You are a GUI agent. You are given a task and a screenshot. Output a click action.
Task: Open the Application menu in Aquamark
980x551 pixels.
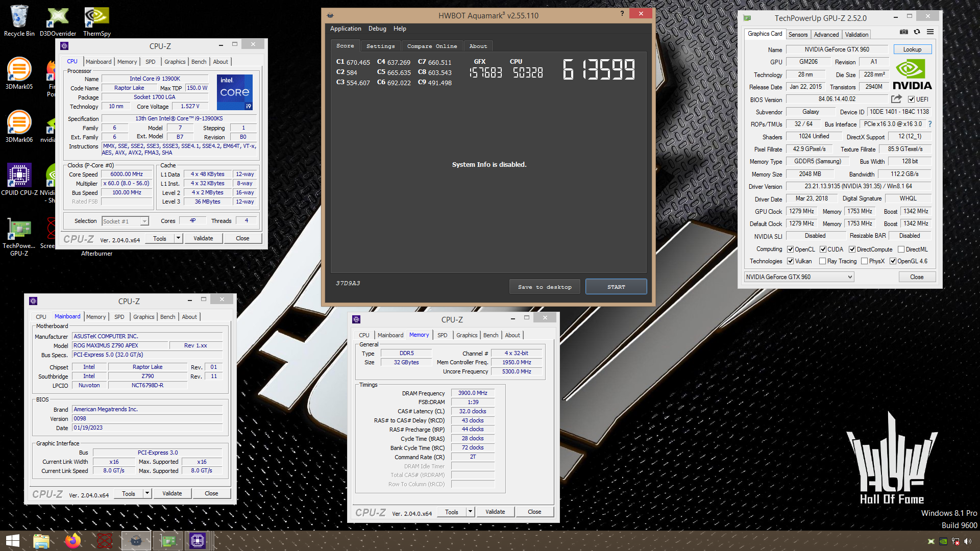tap(346, 29)
